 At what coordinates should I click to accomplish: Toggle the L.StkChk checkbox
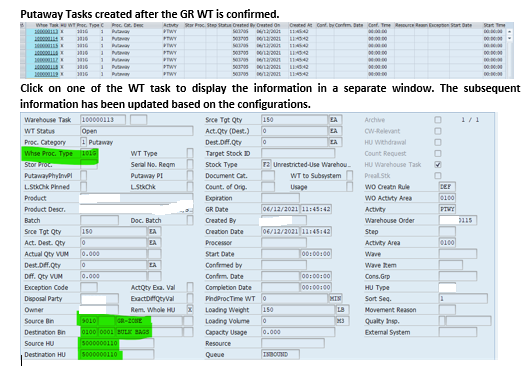[x=190, y=187]
